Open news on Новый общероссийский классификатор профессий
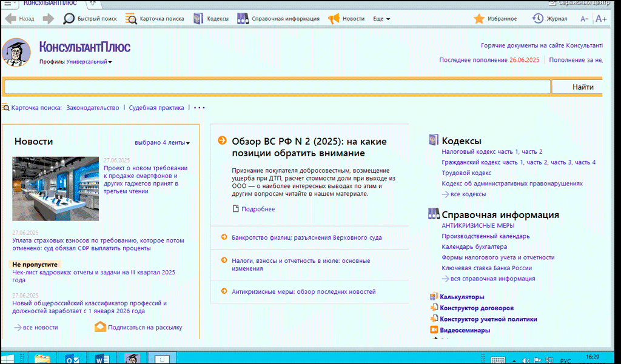 (x=90, y=307)
